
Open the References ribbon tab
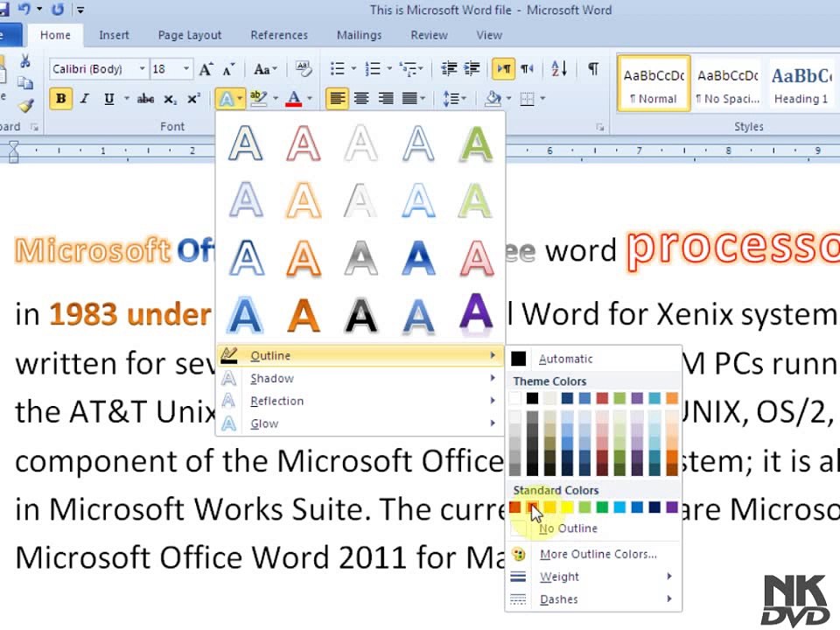[279, 35]
